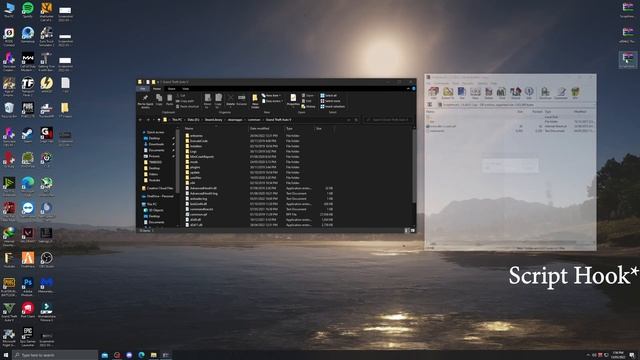
Task: Expand the ribbon collapse chevron in Explorer
Action: [408, 89]
